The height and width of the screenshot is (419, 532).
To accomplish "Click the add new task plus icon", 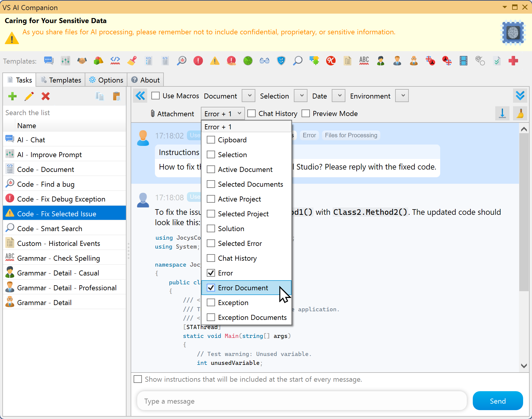I will point(12,96).
